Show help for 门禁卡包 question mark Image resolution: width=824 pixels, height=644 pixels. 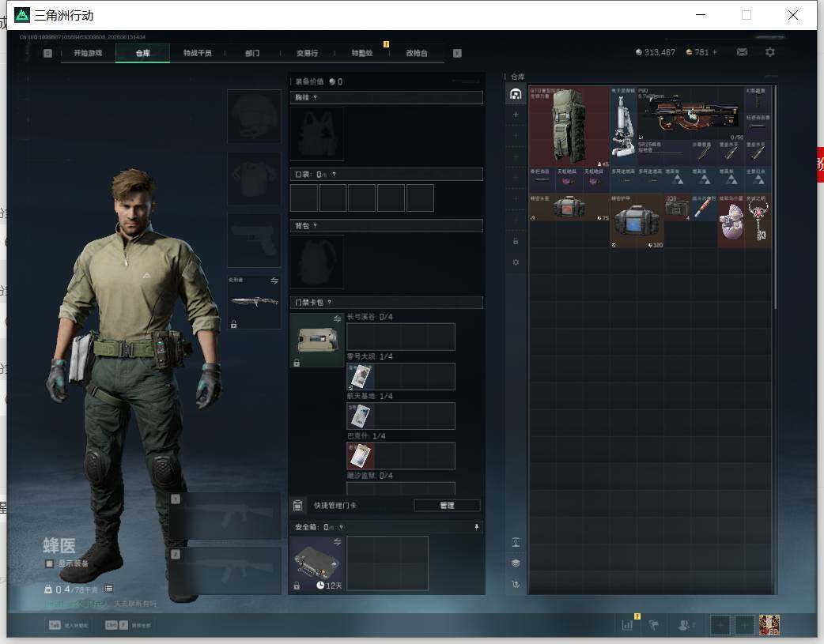click(x=330, y=303)
